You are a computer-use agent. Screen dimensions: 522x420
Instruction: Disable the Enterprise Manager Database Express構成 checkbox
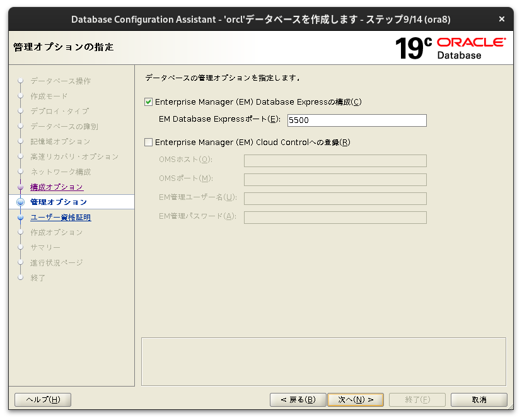pyautogui.click(x=148, y=102)
